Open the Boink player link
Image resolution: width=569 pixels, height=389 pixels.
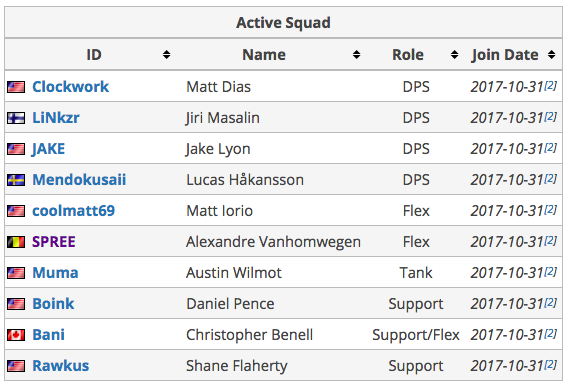(x=53, y=304)
